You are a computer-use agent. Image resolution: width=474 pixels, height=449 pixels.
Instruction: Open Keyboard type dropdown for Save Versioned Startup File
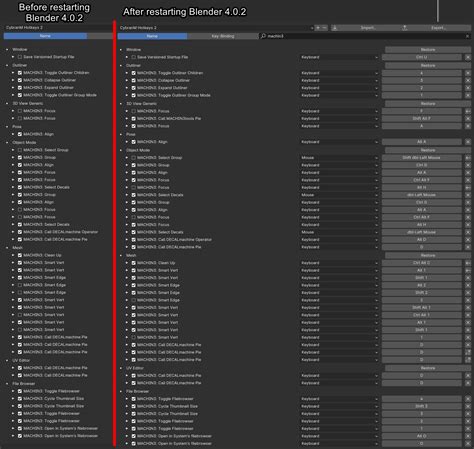pos(339,57)
